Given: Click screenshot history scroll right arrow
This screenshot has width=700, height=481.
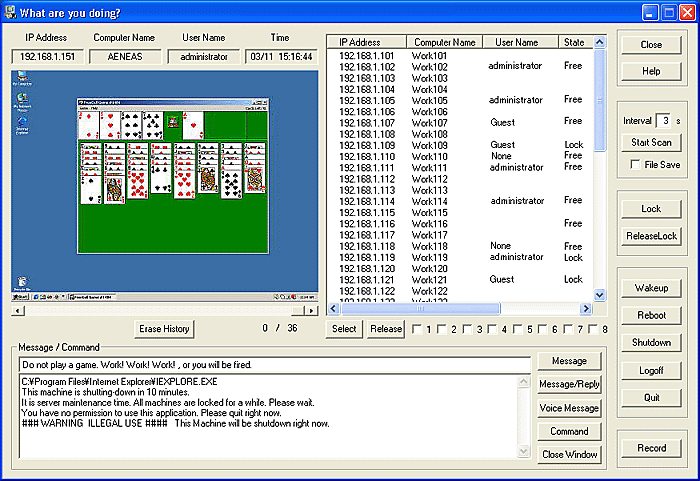Looking at the screenshot, I should click(x=312, y=310).
